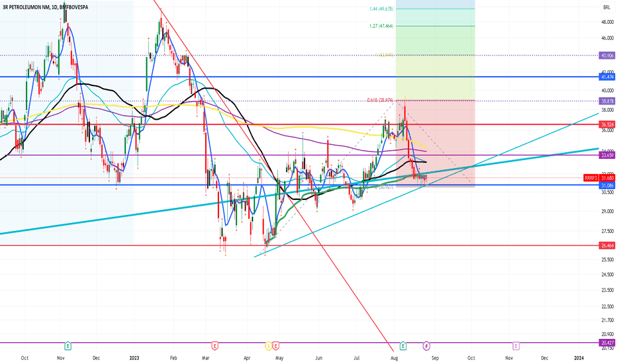Select the blue 31.086 price label
The width and height of the screenshot is (617, 364).
[606, 185]
